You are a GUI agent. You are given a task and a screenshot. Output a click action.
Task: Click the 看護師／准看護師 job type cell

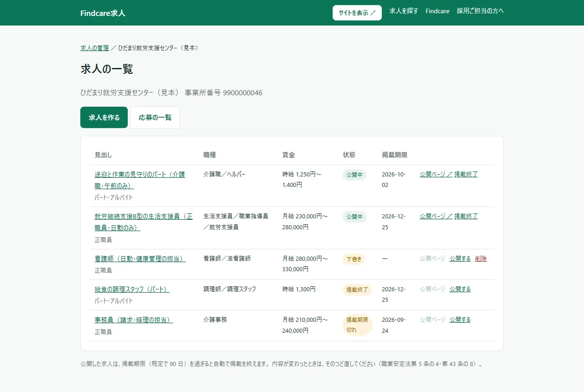[x=227, y=258]
